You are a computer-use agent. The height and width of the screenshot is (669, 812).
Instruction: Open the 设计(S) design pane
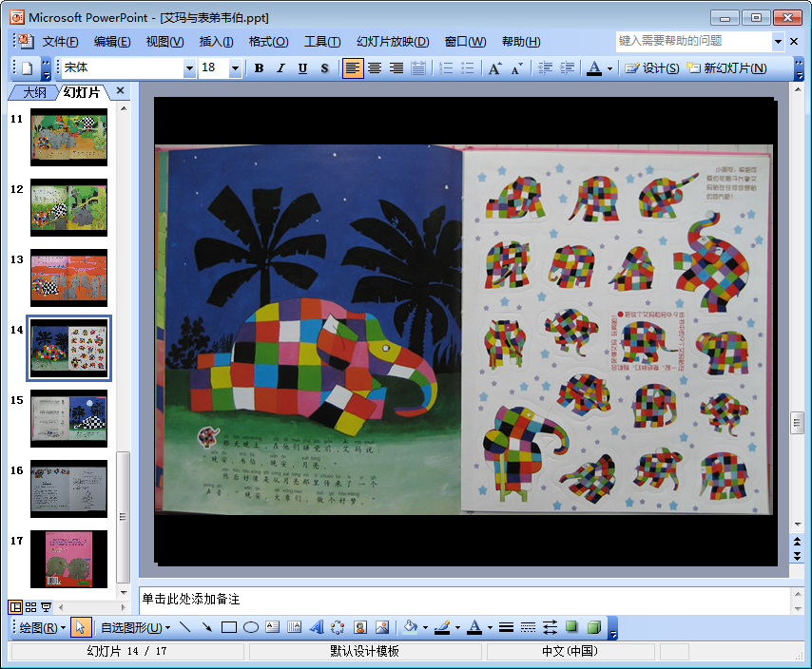652,68
